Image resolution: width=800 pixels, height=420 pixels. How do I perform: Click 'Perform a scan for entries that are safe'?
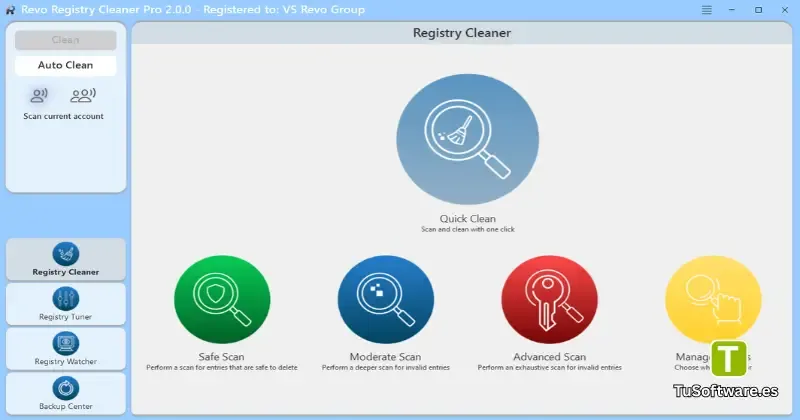coord(221,367)
